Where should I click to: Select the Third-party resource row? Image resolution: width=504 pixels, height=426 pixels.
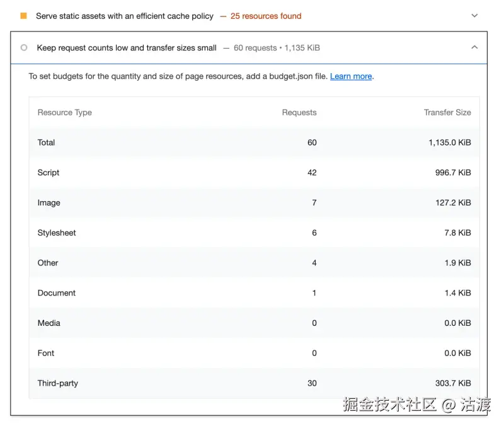(57, 383)
